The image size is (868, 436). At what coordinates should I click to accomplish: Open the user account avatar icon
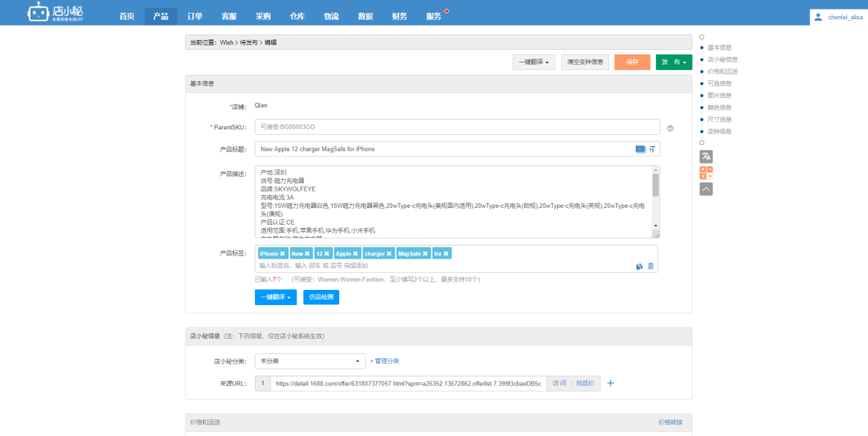pos(818,17)
